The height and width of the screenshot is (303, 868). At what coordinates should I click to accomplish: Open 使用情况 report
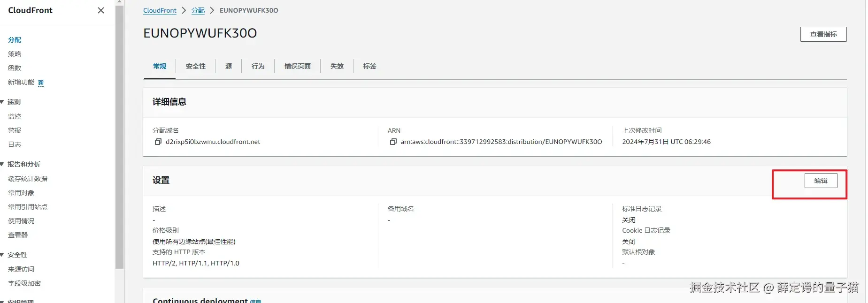(x=21, y=221)
